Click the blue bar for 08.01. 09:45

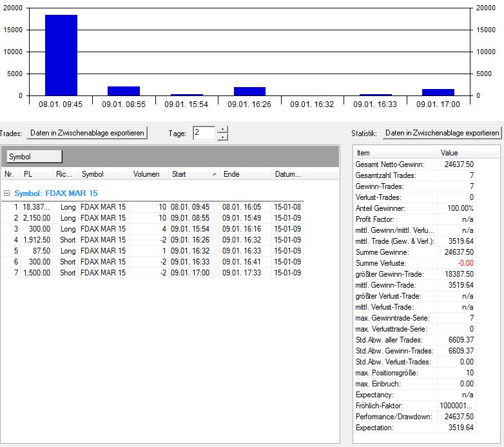pyautogui.click(x=61, y=55)
